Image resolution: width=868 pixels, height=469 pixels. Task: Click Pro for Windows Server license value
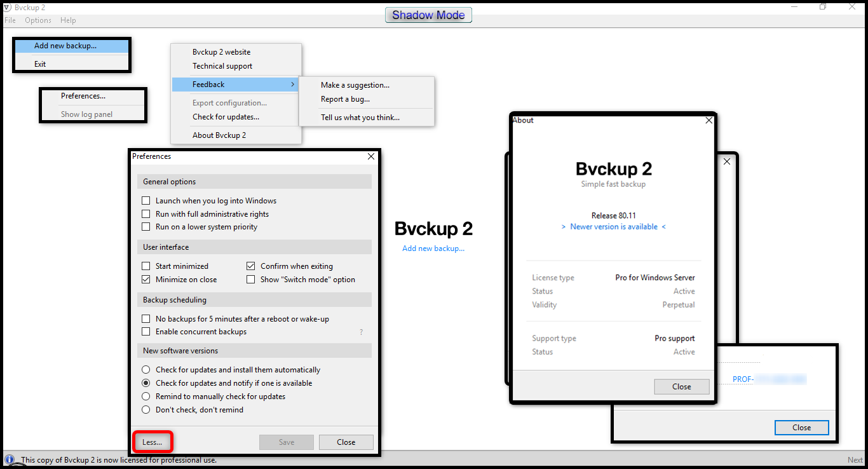tap(655, 278)
